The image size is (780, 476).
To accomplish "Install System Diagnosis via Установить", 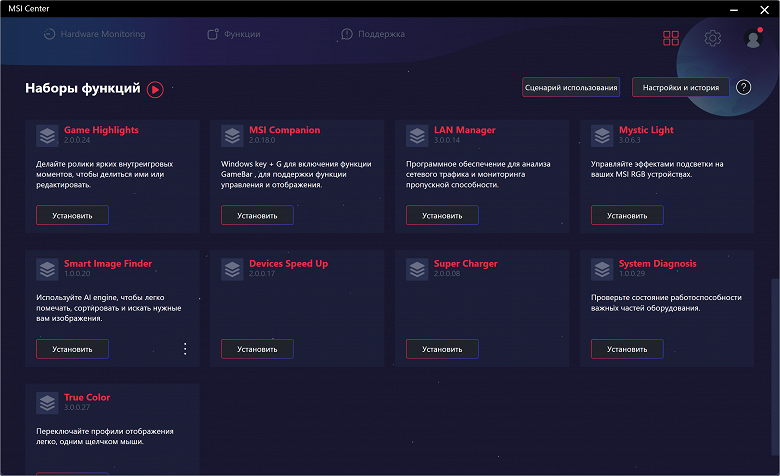I will pos(627,349).
